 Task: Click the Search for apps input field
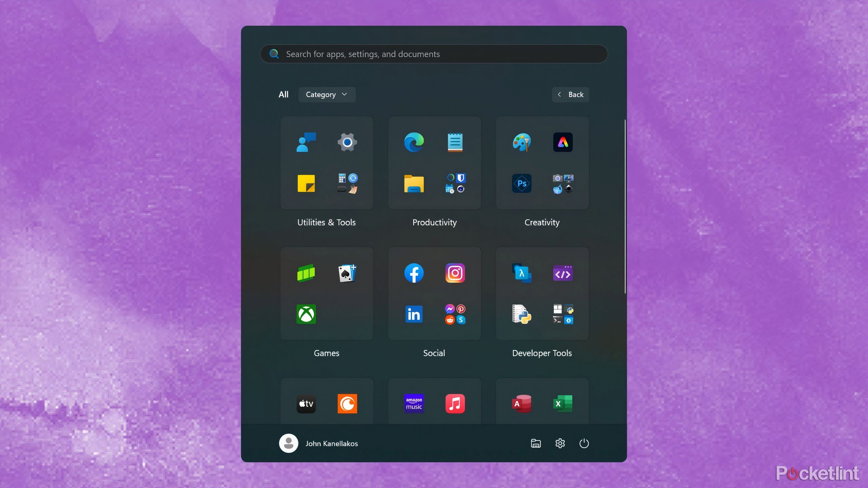[x=434, y=54]
